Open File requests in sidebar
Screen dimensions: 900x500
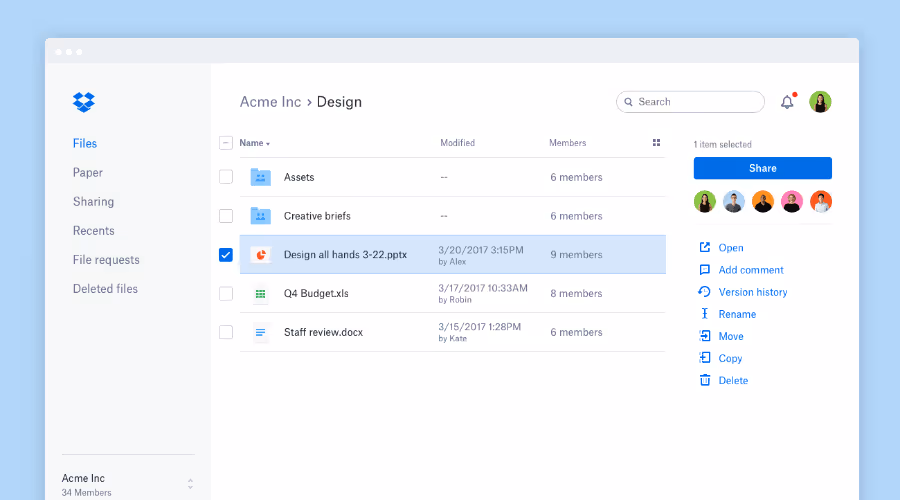point(106,260)
